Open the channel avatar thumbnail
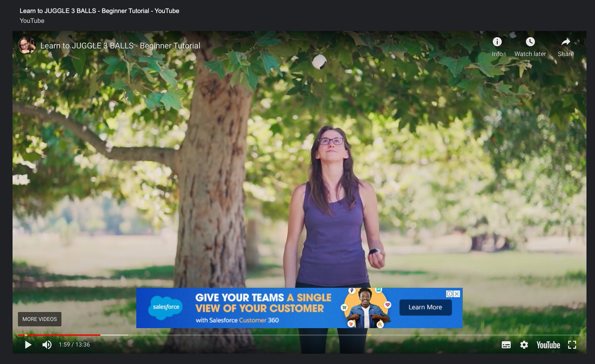The image size is (595, 364). (27, 45)
